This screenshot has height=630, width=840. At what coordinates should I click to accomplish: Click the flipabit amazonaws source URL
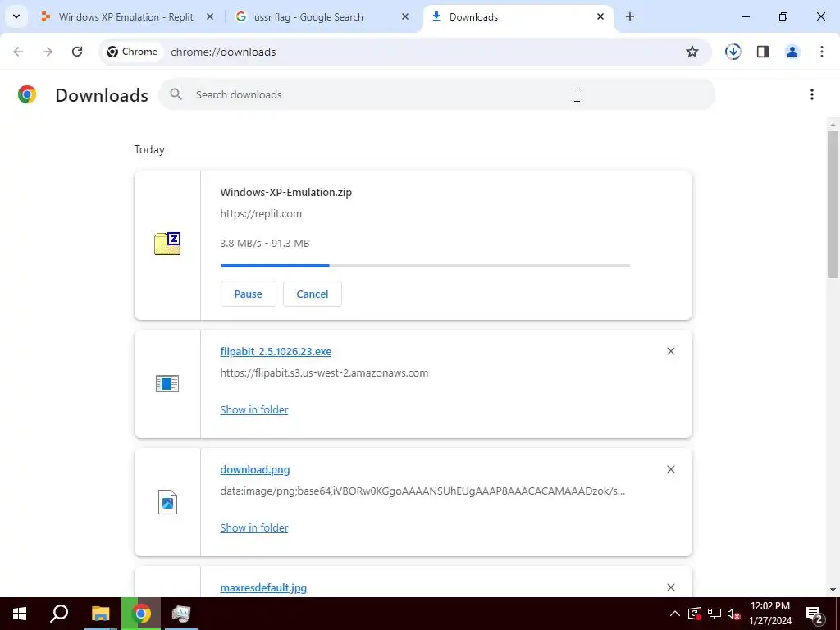point(324,373)
